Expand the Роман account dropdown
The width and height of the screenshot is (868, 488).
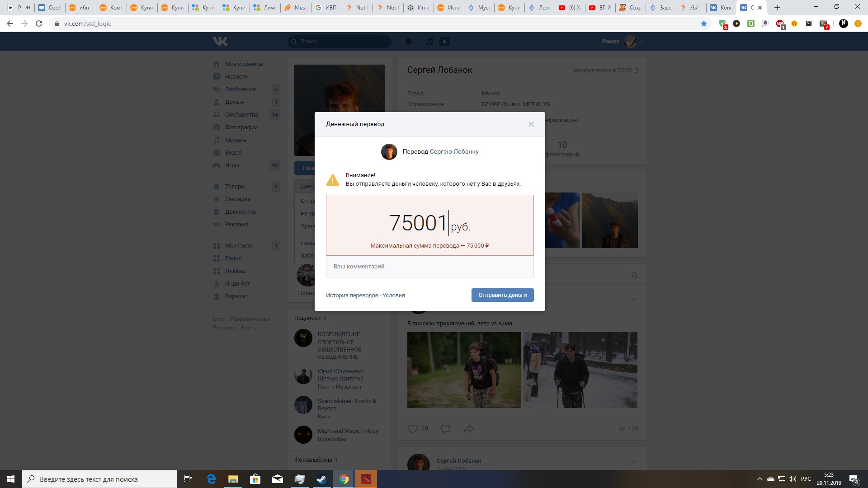point(623,42)
